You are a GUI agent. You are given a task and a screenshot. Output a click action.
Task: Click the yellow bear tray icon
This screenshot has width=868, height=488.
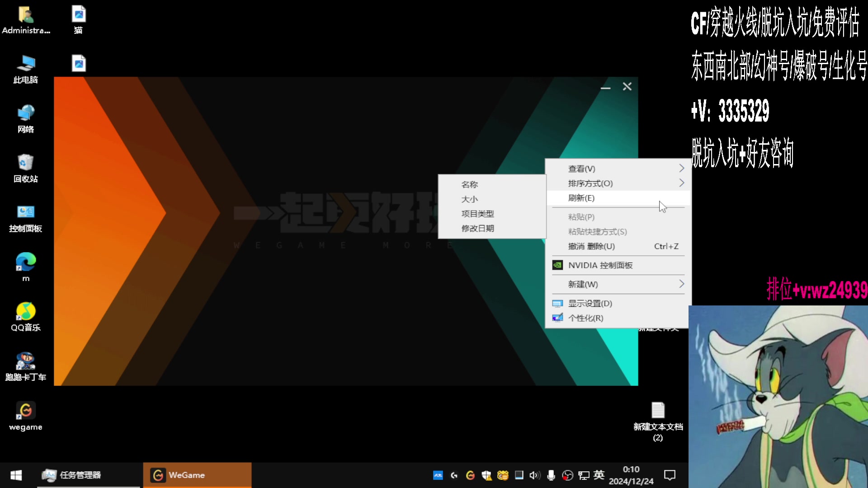(503, 475)
